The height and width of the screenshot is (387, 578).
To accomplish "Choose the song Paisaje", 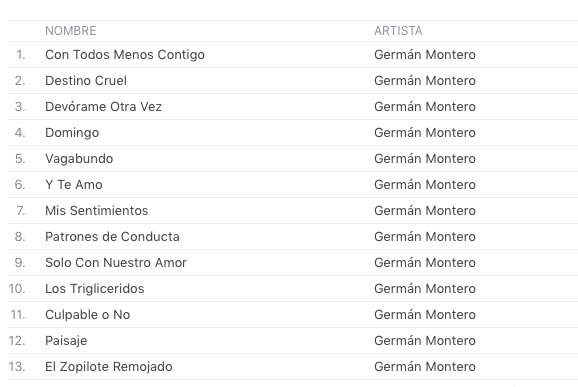I will [x=66, y=341].
